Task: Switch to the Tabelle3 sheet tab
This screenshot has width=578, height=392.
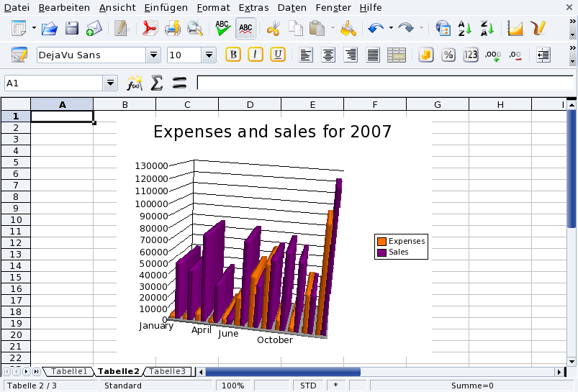Action: [x=167, y=372]
